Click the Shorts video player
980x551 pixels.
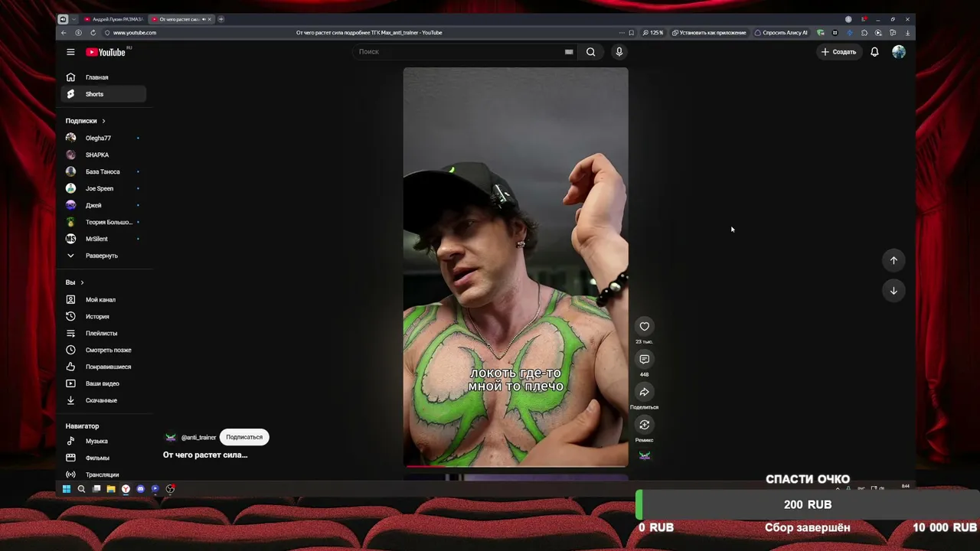(x=516, y=267)
